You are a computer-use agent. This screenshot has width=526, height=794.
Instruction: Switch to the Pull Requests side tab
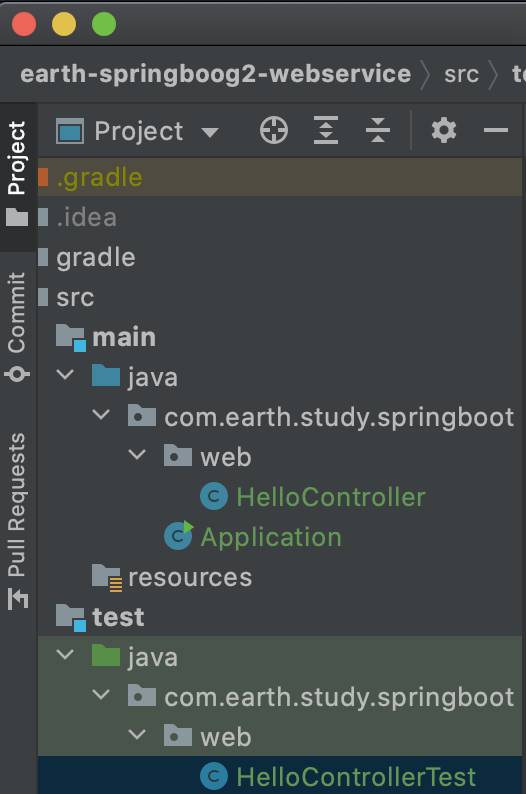click(x=17, y=520)
